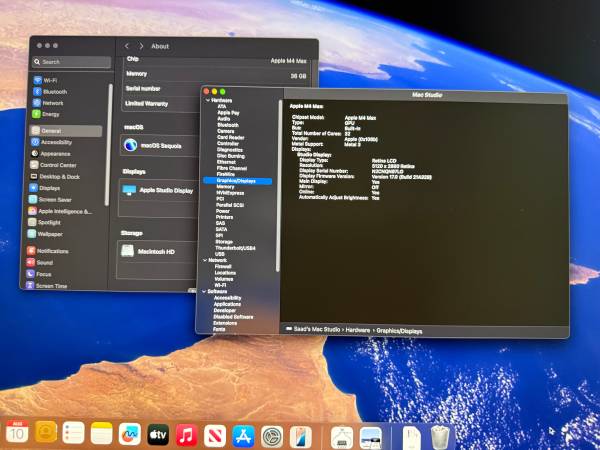Select Ethernet in the hardware list
Viewport: 600px width, 450px height.
(226, 162)
